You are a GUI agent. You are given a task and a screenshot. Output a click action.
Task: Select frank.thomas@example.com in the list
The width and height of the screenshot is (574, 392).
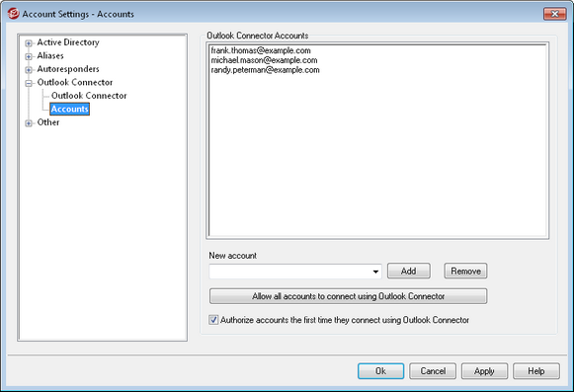261,50
